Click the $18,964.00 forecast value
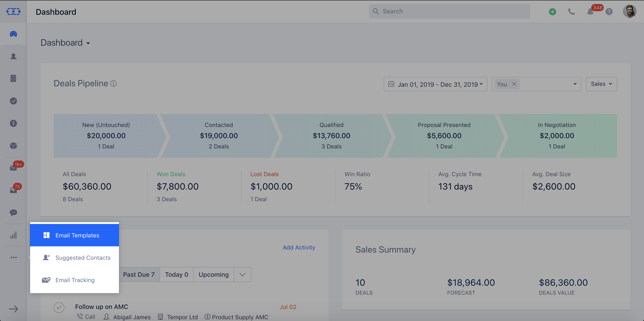 [471, 283]
